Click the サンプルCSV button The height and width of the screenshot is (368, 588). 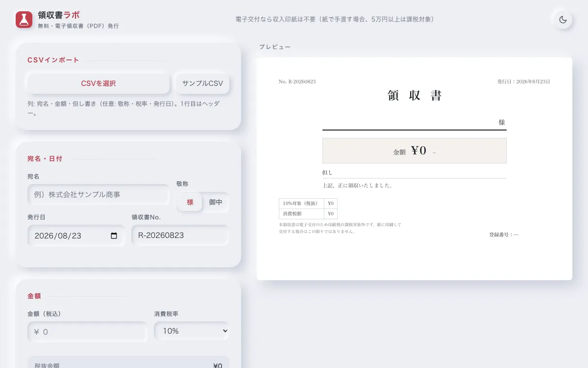202,83
